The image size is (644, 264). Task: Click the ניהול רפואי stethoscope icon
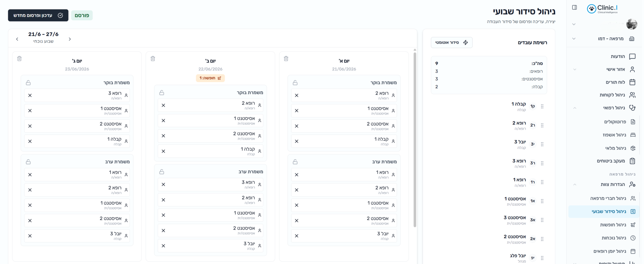tap(632, 108)
